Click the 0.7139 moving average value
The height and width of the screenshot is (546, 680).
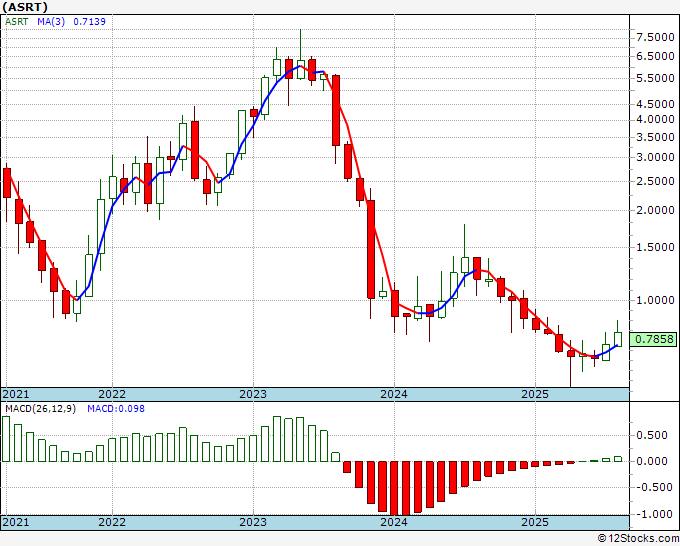click(89, 21)
